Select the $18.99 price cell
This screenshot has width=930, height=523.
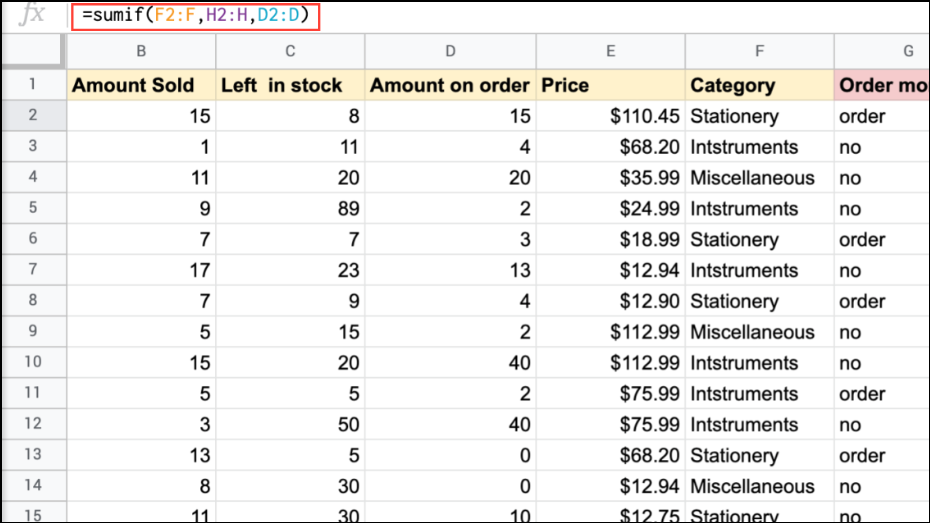[610, 240]
